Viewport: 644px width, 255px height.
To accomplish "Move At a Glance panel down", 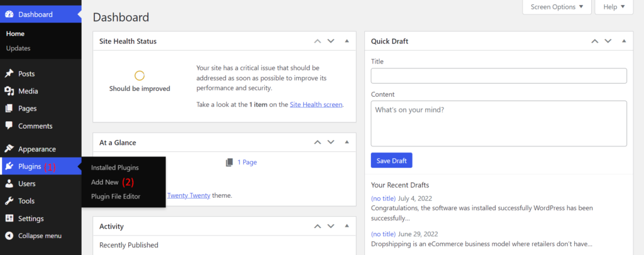I will click(331, 142).
